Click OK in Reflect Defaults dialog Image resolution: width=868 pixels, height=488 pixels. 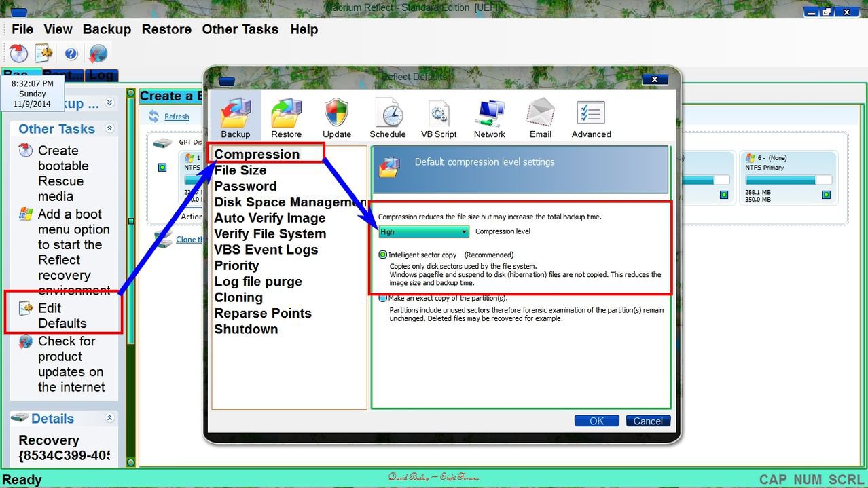pos(596,421)
